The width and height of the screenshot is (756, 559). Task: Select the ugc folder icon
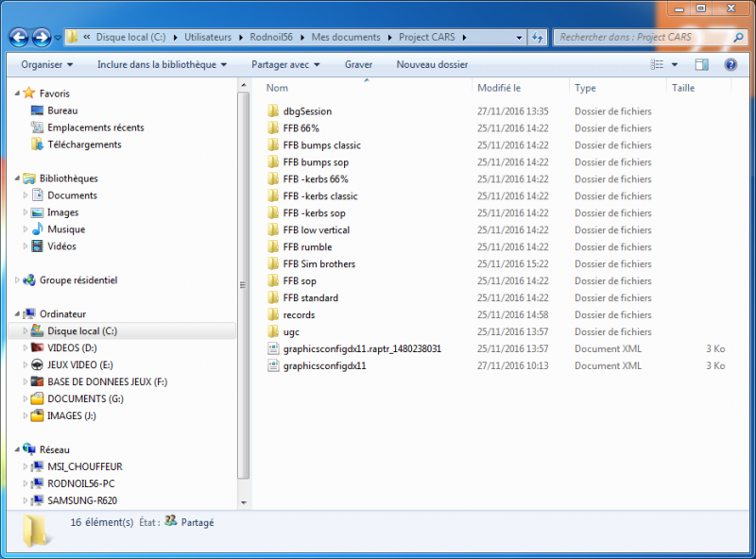[273, 331]
